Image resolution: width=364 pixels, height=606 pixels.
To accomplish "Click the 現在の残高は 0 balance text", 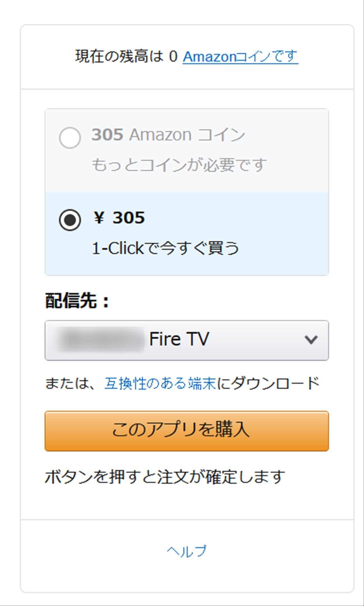I will [126, 56].
